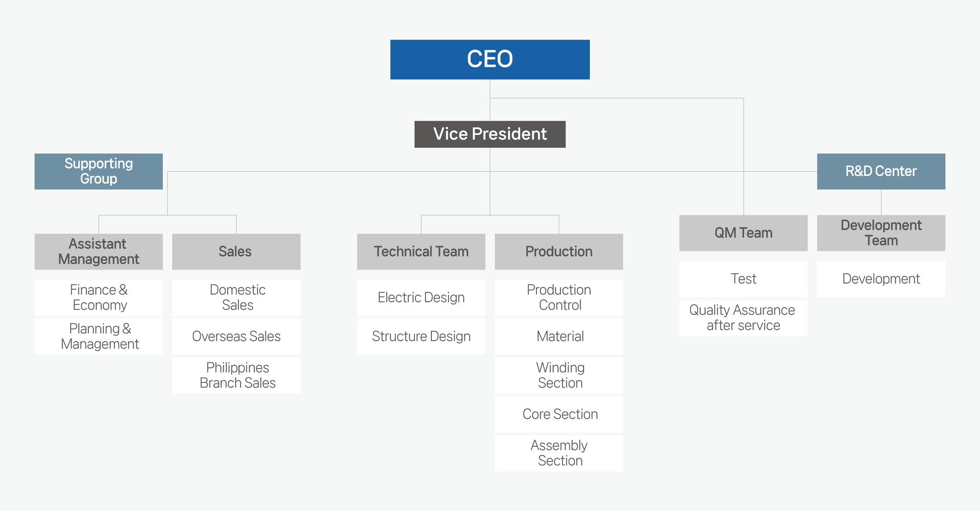Select the QM Team box
Viewport: 980px width, 511px height.
pyautogui.click(x=743, y=233)
